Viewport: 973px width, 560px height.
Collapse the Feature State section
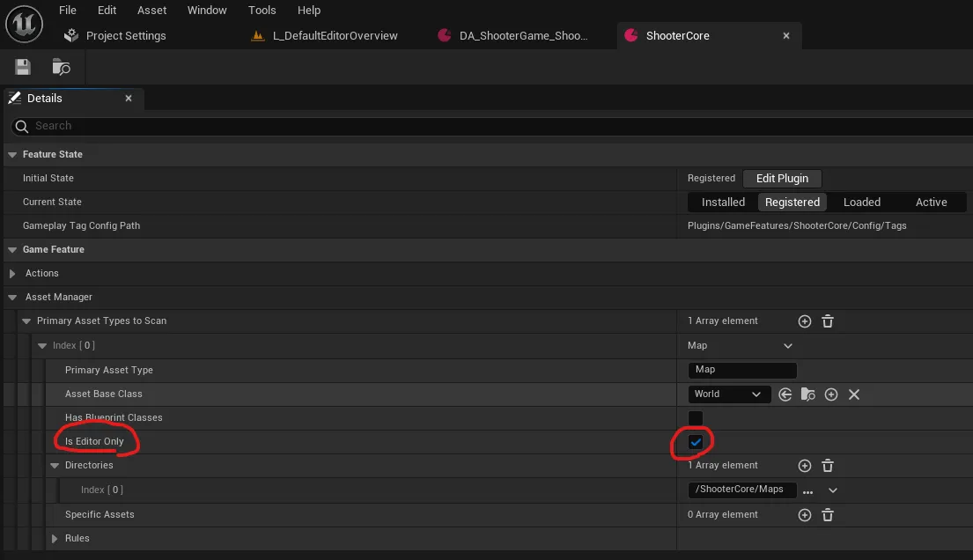coord(12,155)
